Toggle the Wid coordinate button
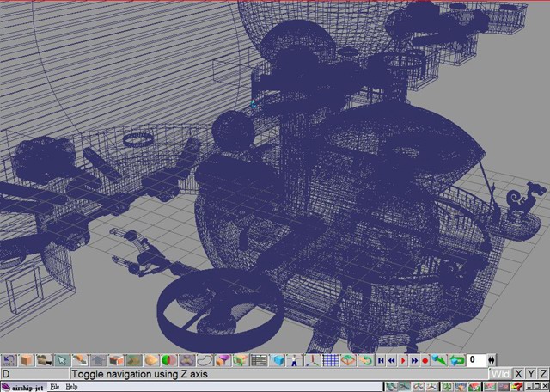Screen dimensions: 550x392 tap(500, 374)
